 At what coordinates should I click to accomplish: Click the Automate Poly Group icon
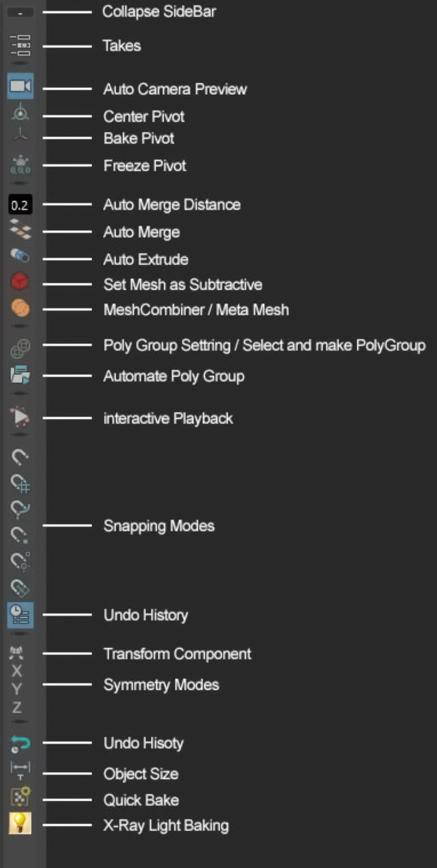20,375
